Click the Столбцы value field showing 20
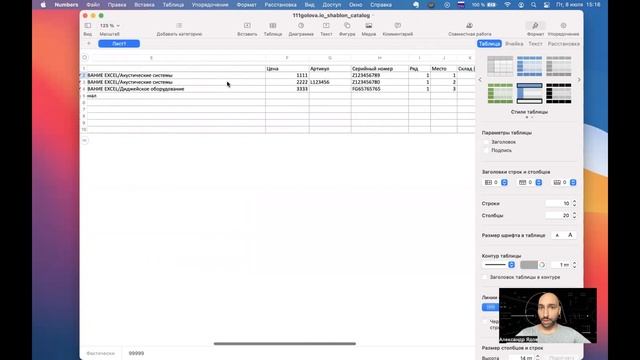 click(x=558, y=215)
